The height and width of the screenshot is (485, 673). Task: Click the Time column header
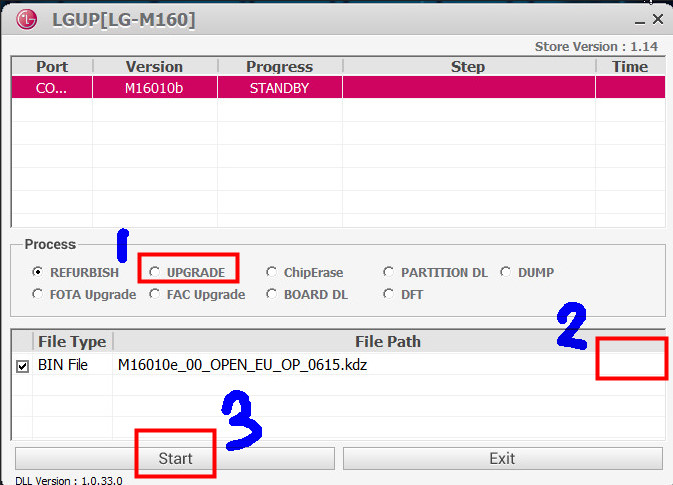pos(630,67)
